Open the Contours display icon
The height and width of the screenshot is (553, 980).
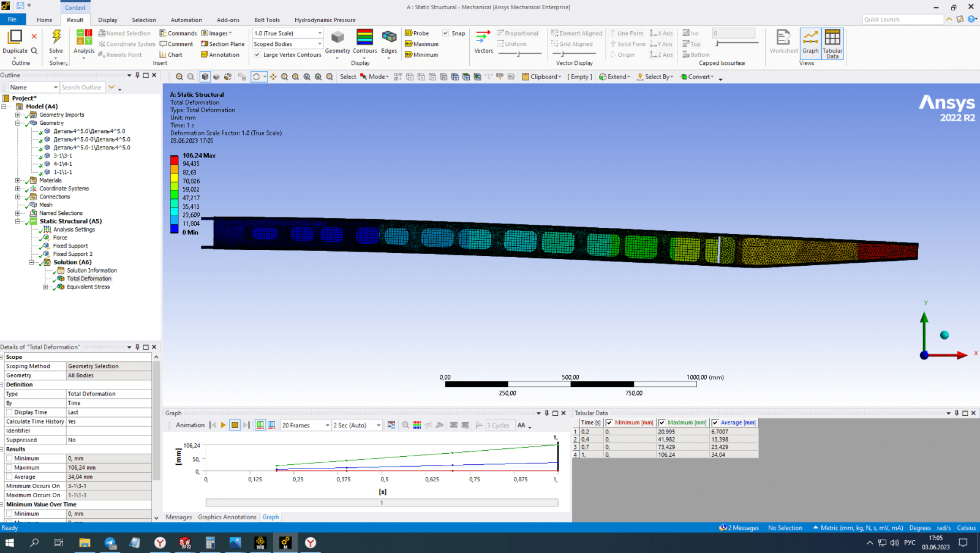pyautogui.click(x=364, y=37)
